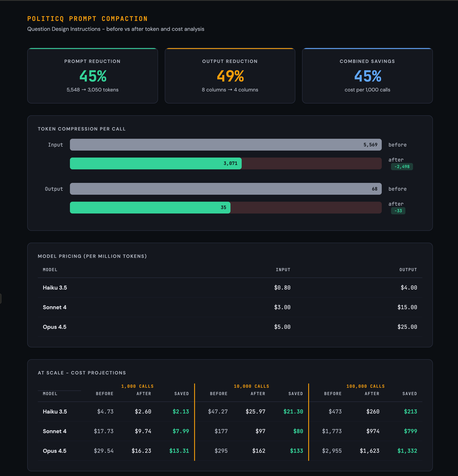Click the -2,498 savings badge
The height and width of the screenshot is (476, 458).
click(402, 167)
